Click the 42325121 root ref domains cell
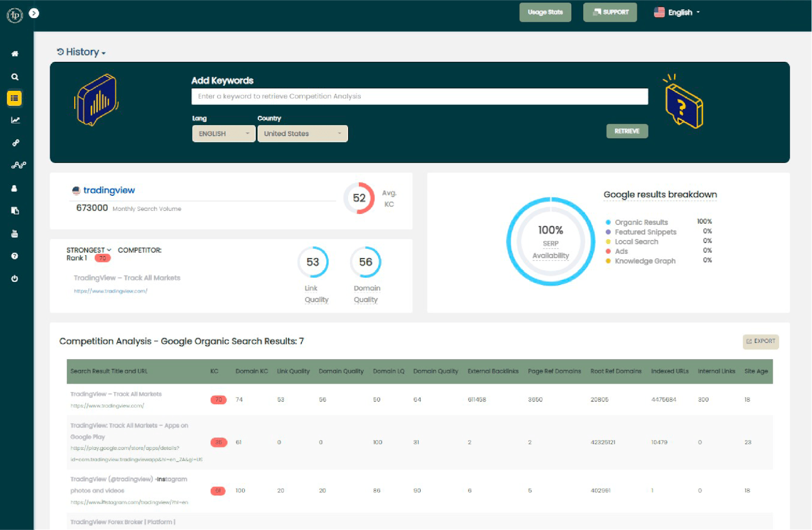This screenshot has height=530, width=812. point(603,442)
